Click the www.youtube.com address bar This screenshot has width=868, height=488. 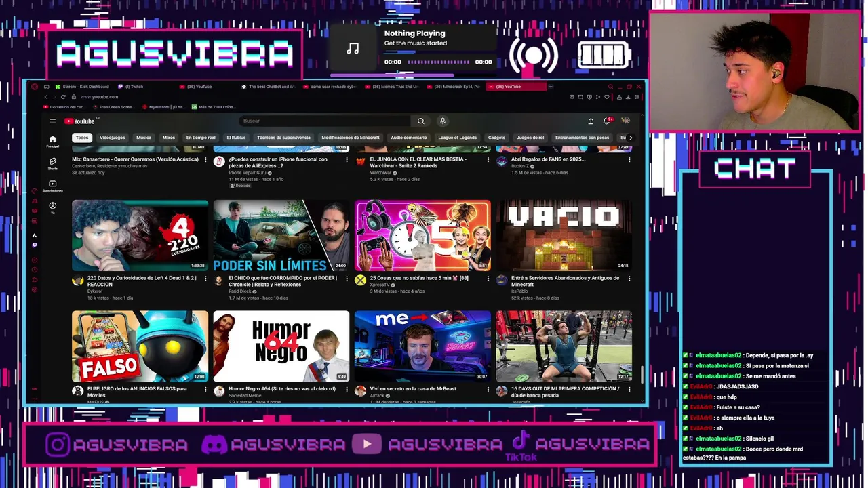pyautogui.click(x=100, y=97)
